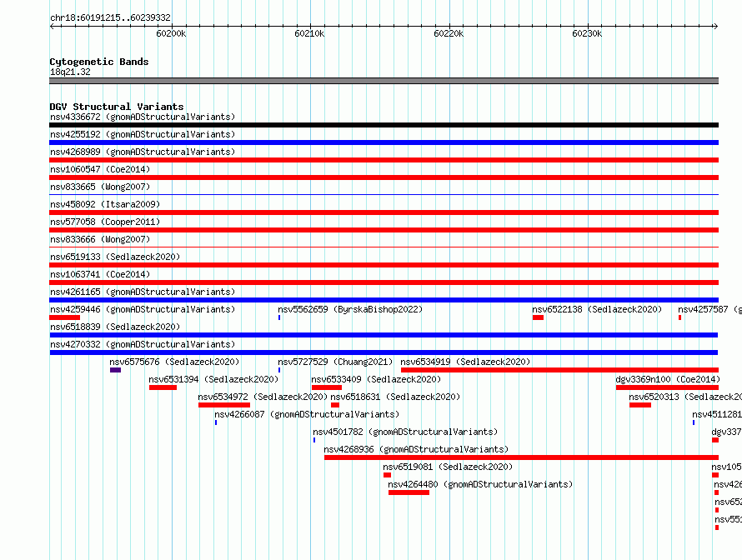This screenshot has height=560, width=742.
Task: Click small red bar under nsv6519081
Action: tap(387, 475)
